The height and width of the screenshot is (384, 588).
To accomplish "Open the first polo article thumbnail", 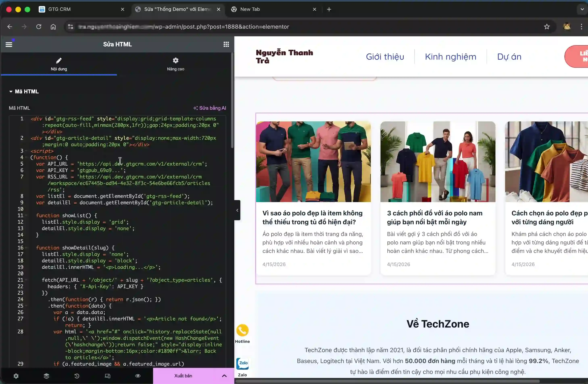I will [x=313, y=162].
